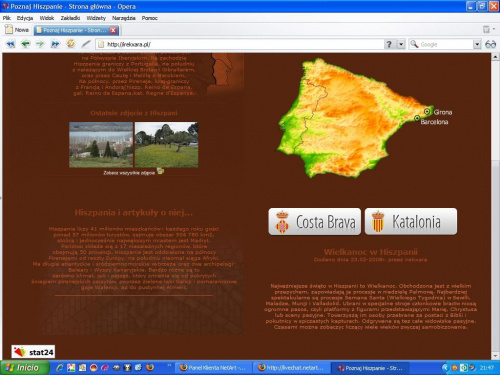This screenshot has width=500, height=375.
Task: Click the Katalonia button
Action: (x=411, y=222)
